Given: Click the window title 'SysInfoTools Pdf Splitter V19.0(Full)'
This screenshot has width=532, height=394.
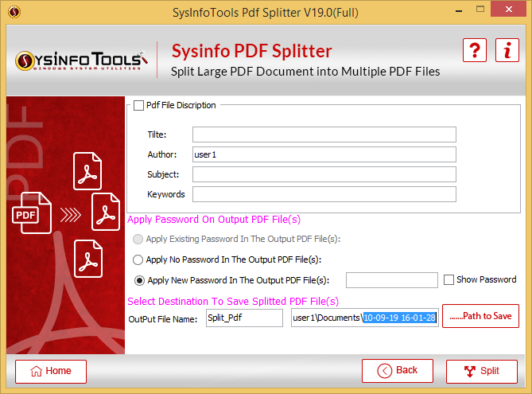Looking at the screenshot, I should point(266,13).
